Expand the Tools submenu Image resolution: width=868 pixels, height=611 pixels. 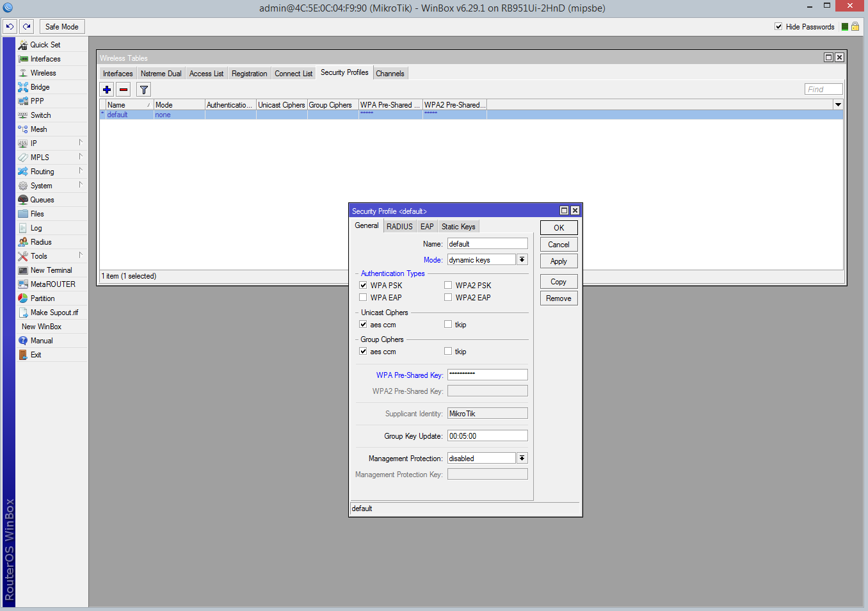click(x=81, y=256)
